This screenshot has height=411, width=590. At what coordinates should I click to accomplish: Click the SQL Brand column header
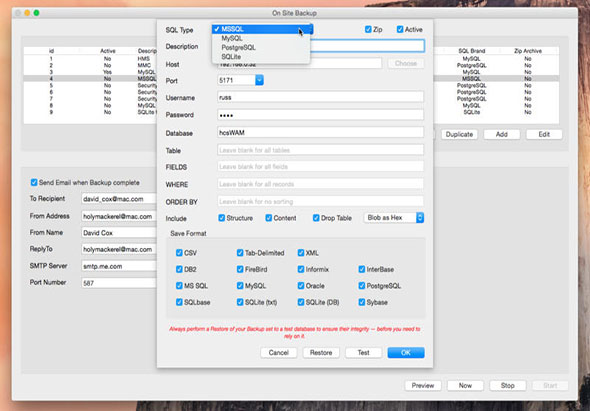[471, 51]
